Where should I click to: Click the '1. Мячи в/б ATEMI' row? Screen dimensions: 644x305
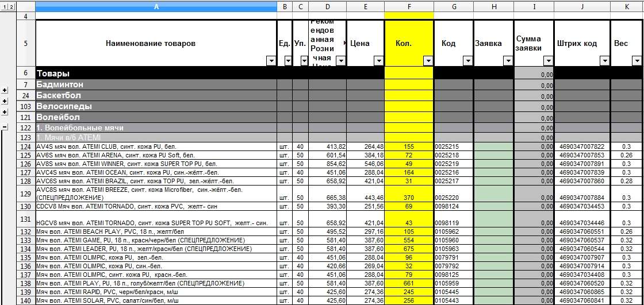pyautogui.click(x=156, y=137)
